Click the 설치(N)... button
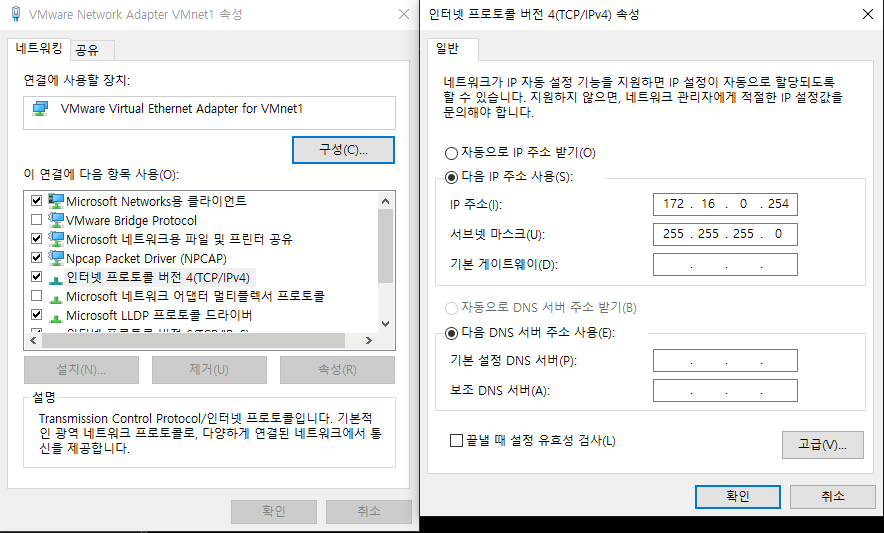 [81, 370]
